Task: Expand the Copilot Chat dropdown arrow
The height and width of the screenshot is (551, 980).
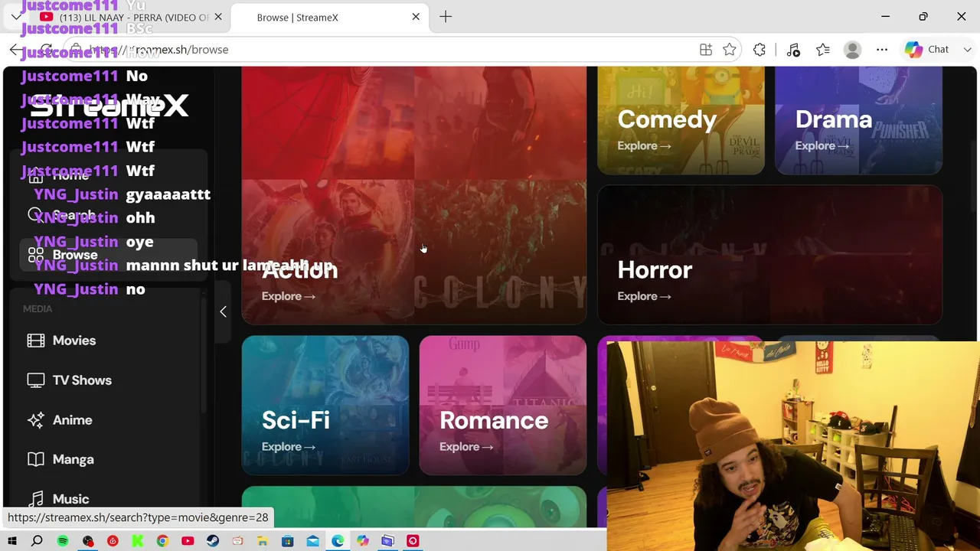Action: [x=968, y=50]
